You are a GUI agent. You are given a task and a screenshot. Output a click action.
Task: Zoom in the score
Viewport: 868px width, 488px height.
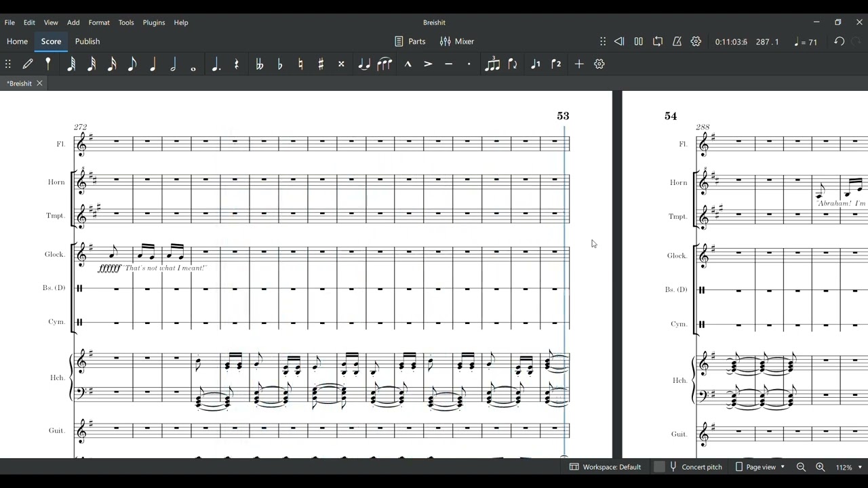(820, 467)
